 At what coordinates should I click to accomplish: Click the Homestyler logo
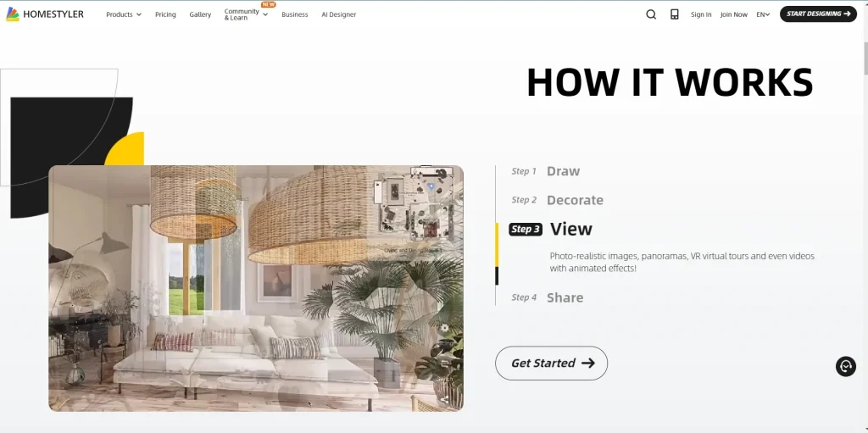[x=45, y=14]
